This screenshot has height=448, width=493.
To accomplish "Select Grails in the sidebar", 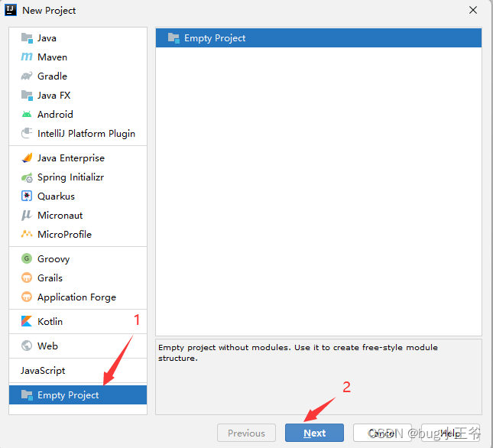I will pyautogui.click(x=78, y=278).
